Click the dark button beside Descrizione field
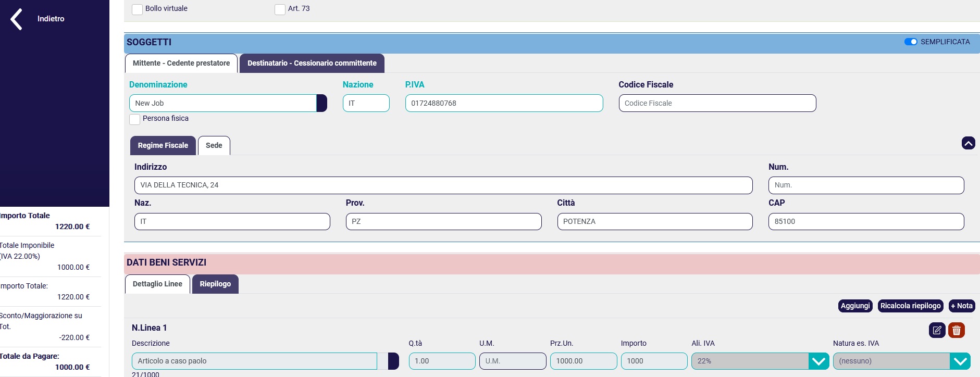The width and height of the screenshot is (980, 377). (393, 361)
